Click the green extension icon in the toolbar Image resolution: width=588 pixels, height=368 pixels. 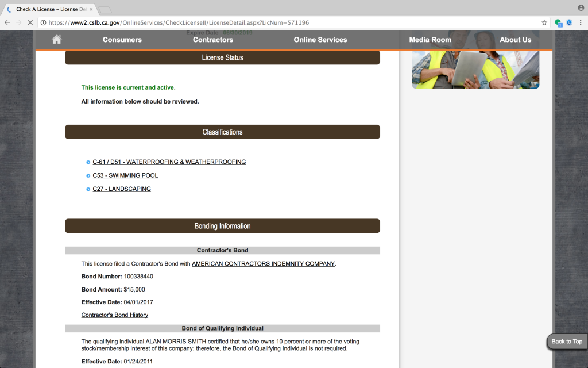[558, 22]
